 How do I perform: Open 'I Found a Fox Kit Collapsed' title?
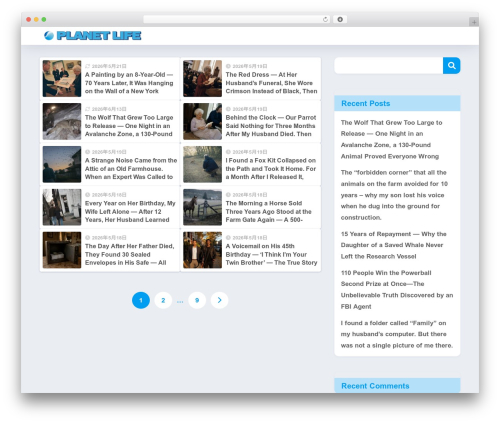[271, 169]
